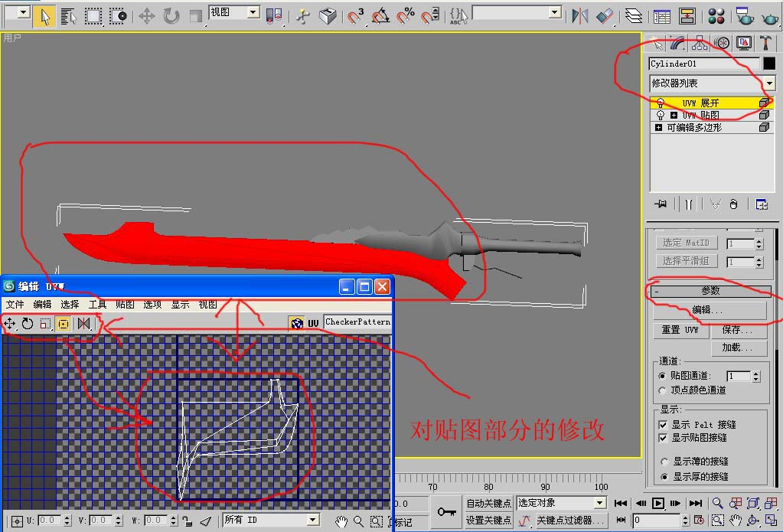Click the Mirror tool in Edit UVW toolbar
783x532 pixels.
point(84,324)
